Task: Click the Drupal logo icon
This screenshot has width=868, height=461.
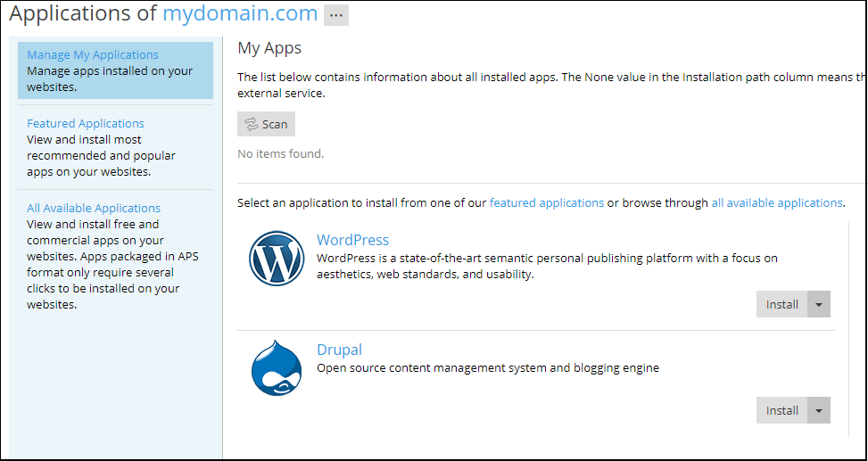Action: (277, 368)
